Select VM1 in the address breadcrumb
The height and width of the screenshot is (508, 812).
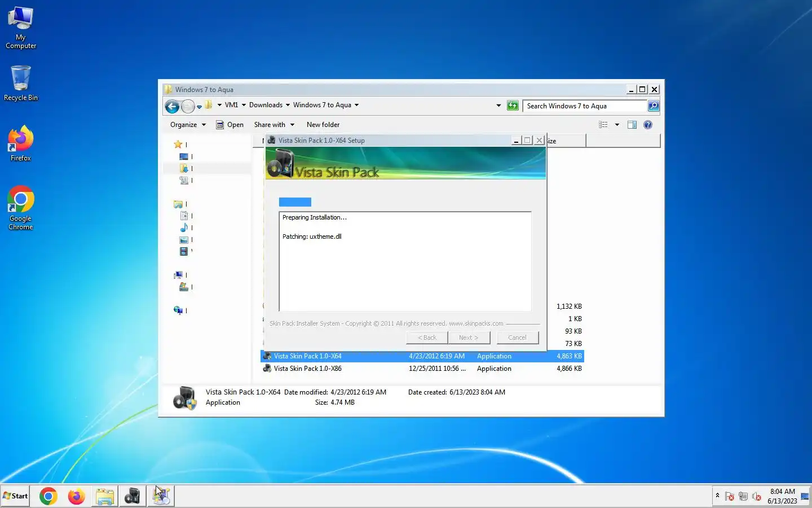(x=231, y=105)
